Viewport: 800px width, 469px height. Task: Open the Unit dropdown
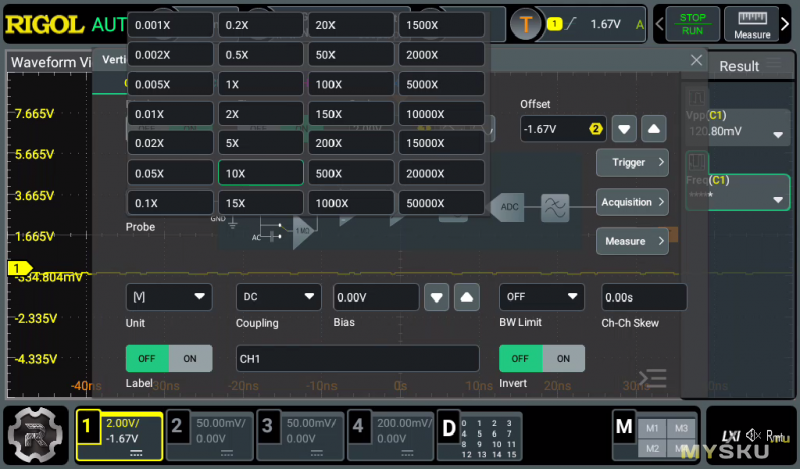tap(169, 297)
